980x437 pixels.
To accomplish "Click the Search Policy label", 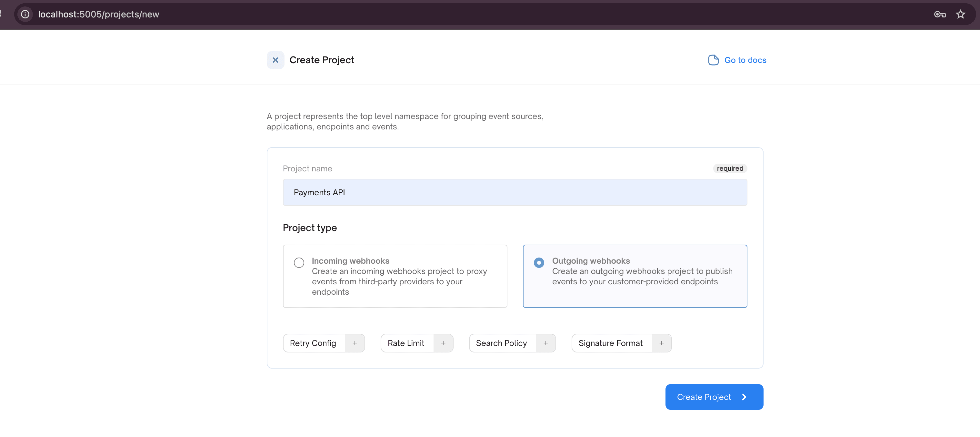I will 501,343.
